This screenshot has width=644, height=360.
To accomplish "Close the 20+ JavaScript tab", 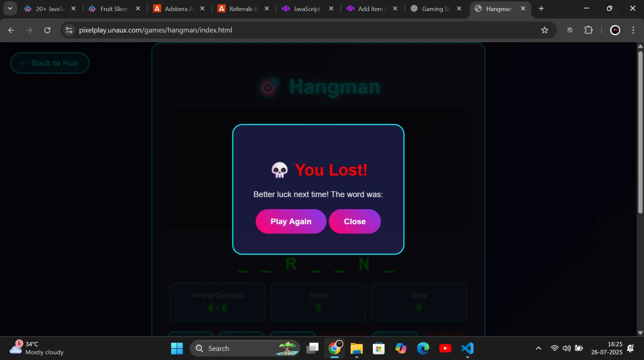I will 73,9.
